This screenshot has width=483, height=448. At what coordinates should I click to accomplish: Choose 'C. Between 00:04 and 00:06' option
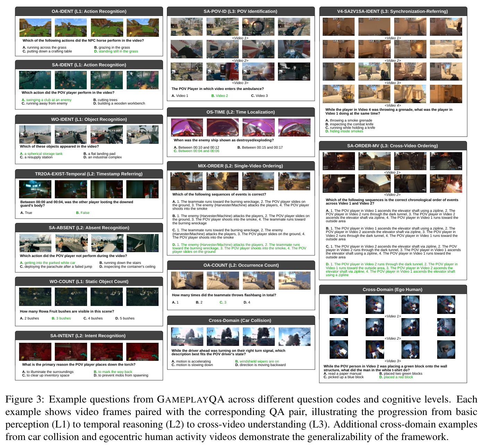[x=196, y=151]
